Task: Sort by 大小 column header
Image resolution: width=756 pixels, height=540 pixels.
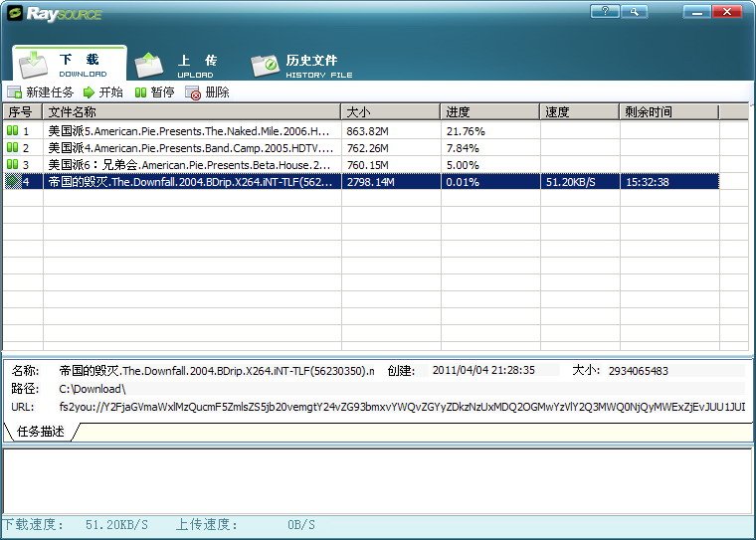Action: coord(391,111)
